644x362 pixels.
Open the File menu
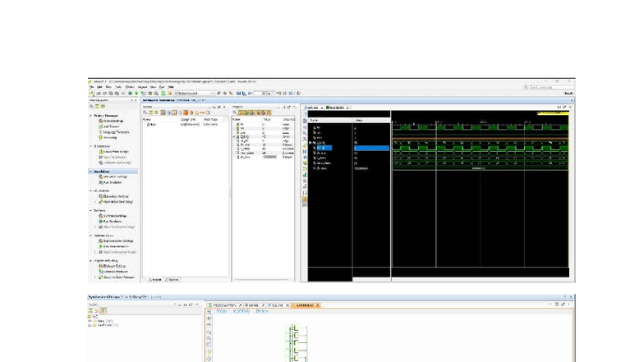pyautogui.click(x=91, y=87)
